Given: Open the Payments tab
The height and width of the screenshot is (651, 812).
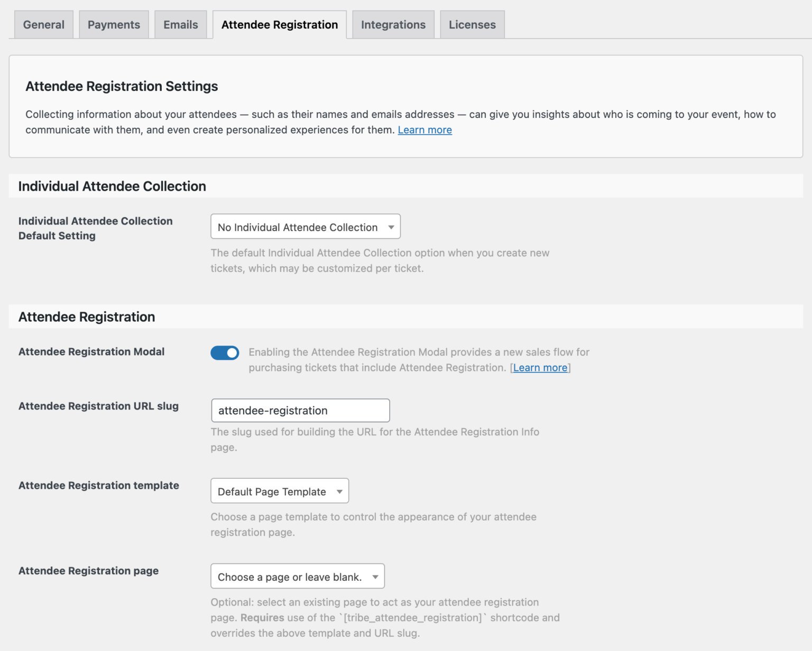Looking at the screenshot, I should click(x=114, y=24).
